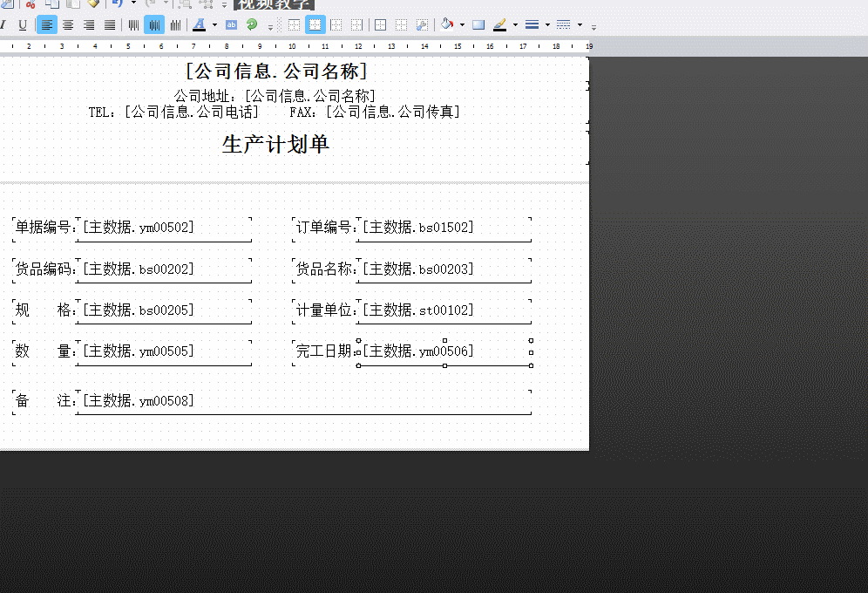The width and height of the screenshot is (868, 593).
Task: Click the rotate text icon
Action: pos(252,24)
